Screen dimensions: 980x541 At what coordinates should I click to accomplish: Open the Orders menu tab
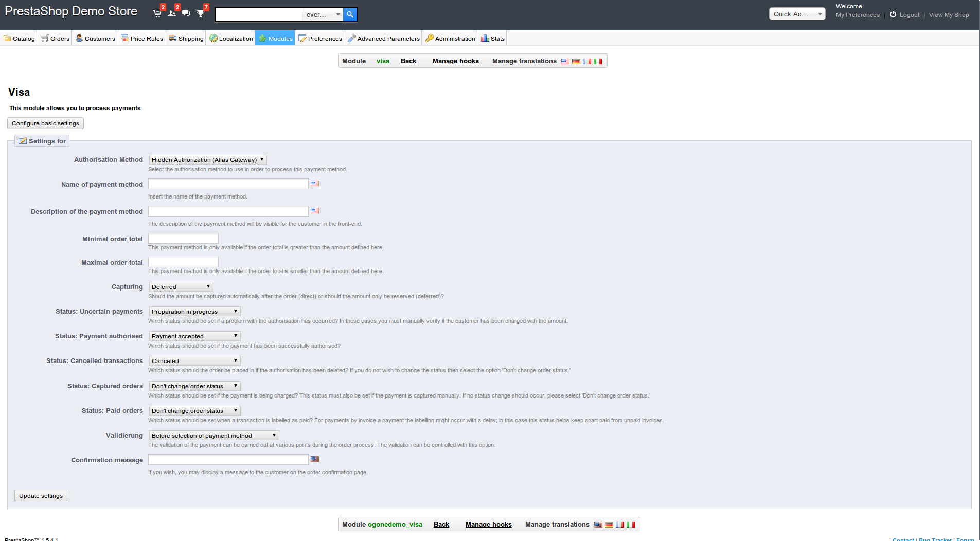55,39
